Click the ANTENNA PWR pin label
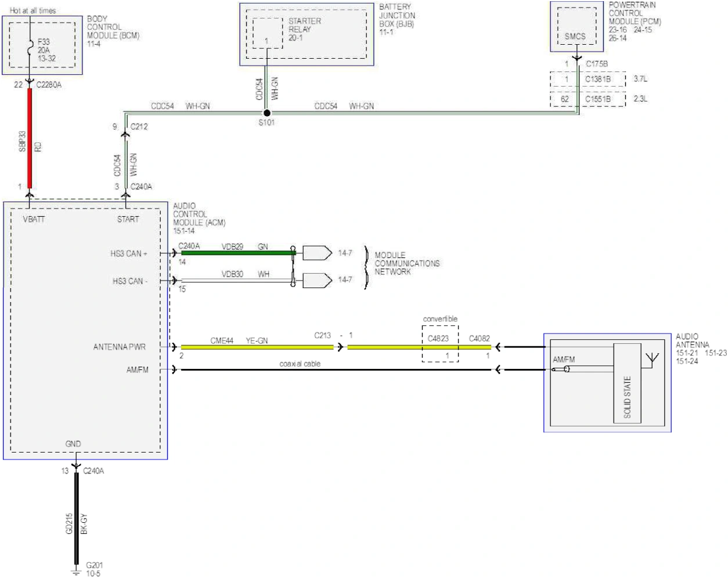Viewport: 728px width, 578px height. (120, 347)
